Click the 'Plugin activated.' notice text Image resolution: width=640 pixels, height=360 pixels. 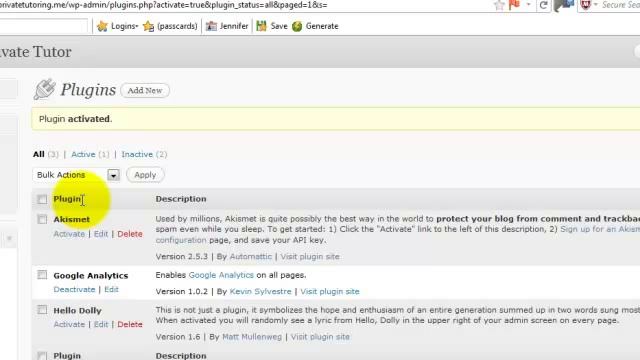click(x=76, y=119)
